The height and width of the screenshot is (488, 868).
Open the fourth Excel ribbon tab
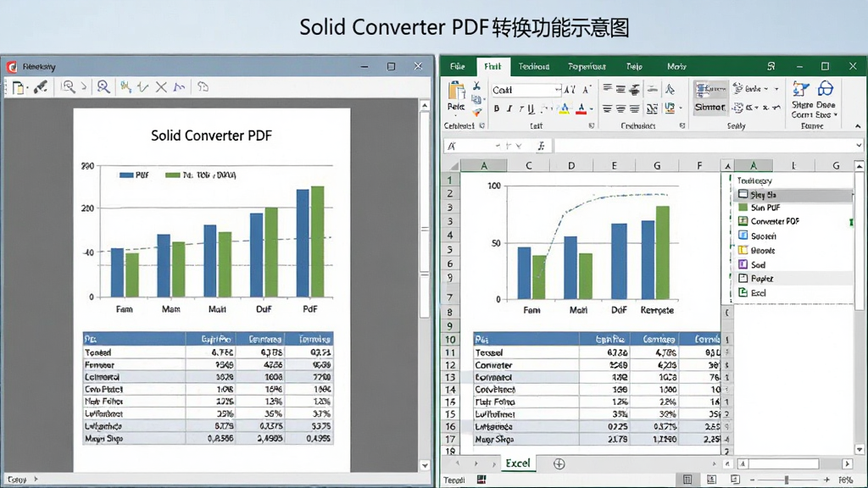(587, 66)
